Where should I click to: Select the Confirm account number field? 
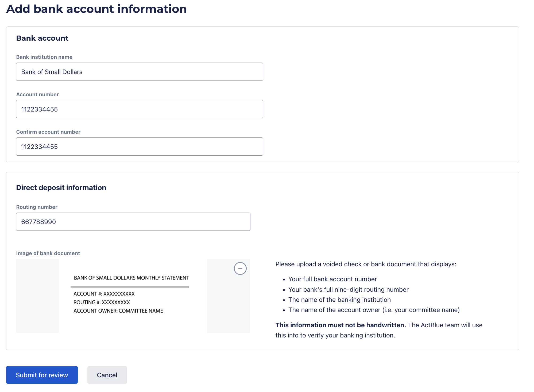(x=140, y=147)
